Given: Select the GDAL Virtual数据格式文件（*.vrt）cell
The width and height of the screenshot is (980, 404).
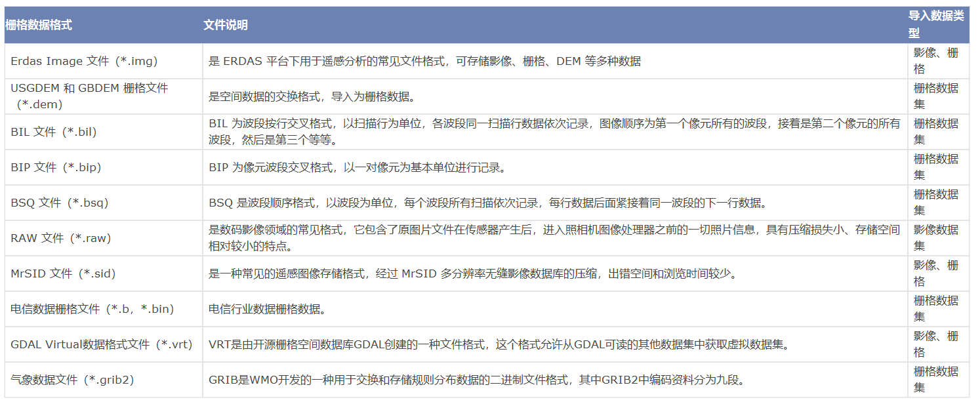Looking at the screenshot, I should tap(104, 344).
